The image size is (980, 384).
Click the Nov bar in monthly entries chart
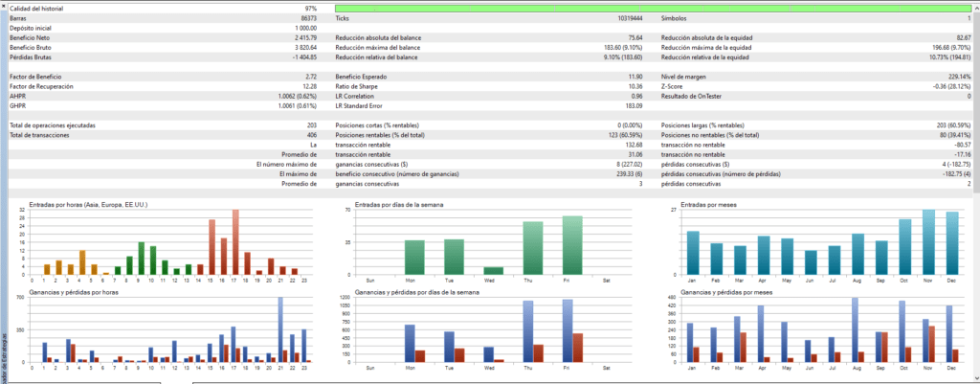pyautogui.click(x=928, y=242)
